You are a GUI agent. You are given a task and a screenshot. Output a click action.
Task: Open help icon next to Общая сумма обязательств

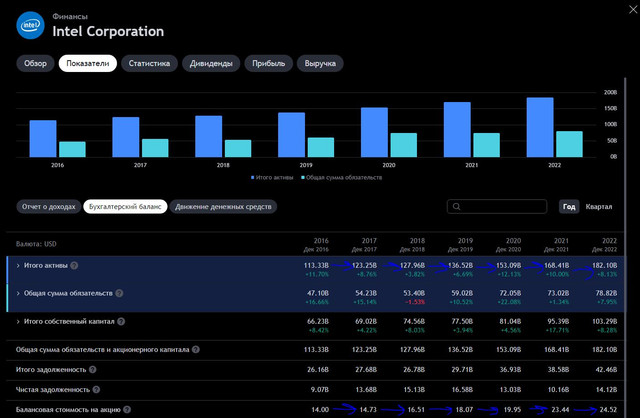coord(119,293)
